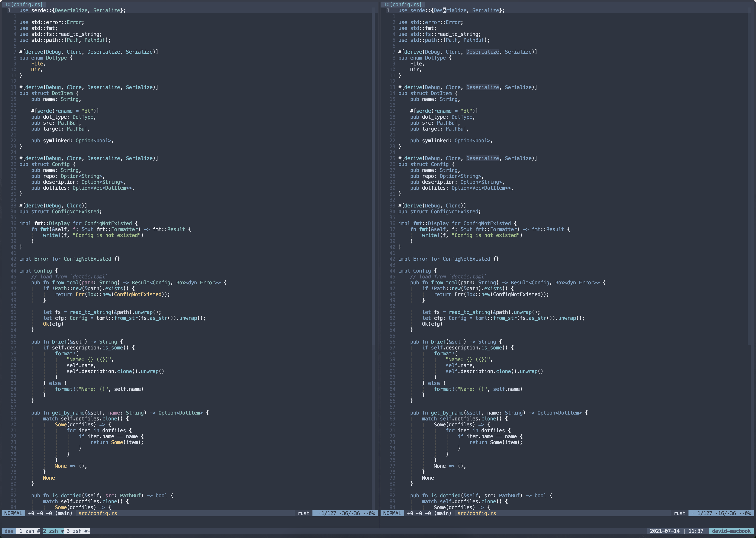This screenshot has height=538, width=756.
Task: Switch to tmux window '2 zsh *'
Action: click(53, 531)
